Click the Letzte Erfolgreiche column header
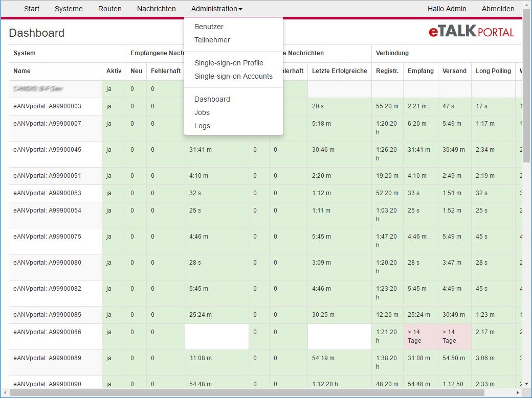Image resolution: width=532 pixels, height=398 pixels. click(339, 71)
